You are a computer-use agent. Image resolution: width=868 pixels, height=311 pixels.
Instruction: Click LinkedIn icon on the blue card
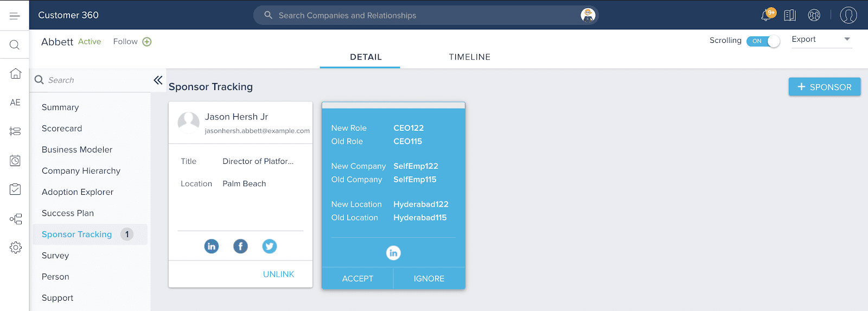[393, 253]
